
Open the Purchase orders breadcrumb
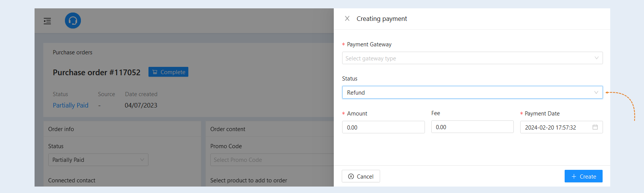pos(73,52)
